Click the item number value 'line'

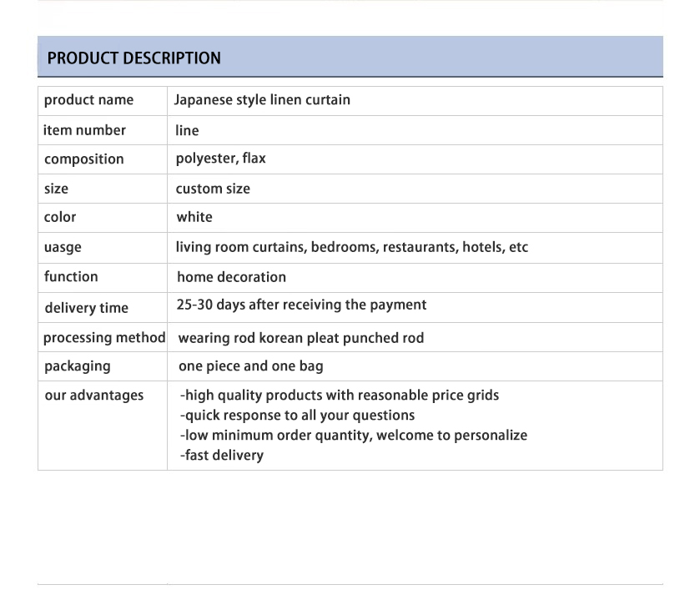[x=187, y=130]
